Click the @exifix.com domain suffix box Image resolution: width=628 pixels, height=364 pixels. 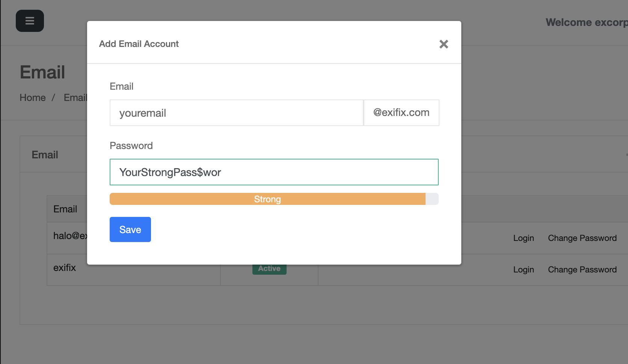coord(401,113)
